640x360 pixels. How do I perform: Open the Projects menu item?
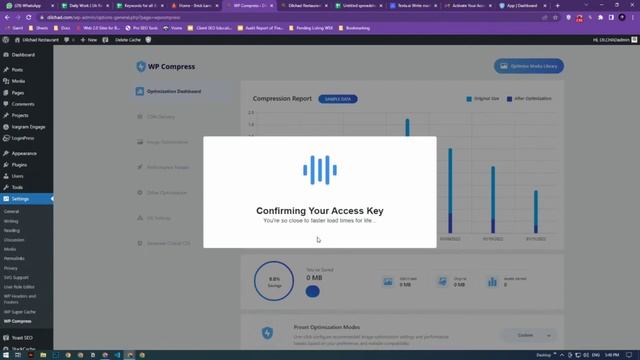pyautogui.click(x=20, y=116)
